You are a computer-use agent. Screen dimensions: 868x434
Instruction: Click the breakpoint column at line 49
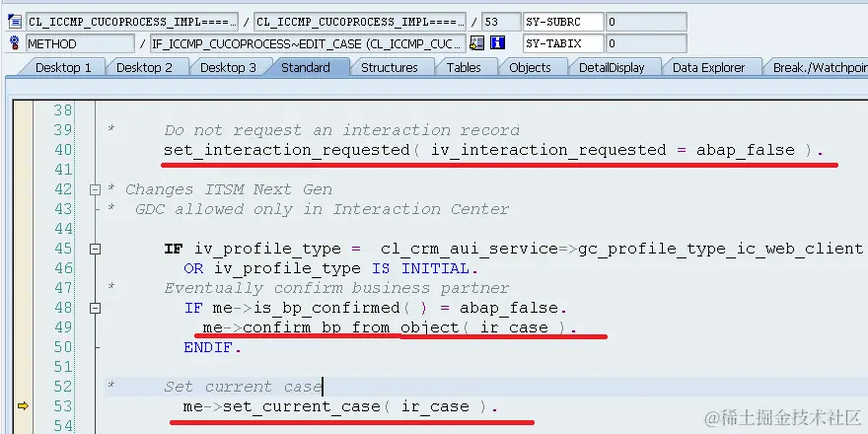click(23, 327)
